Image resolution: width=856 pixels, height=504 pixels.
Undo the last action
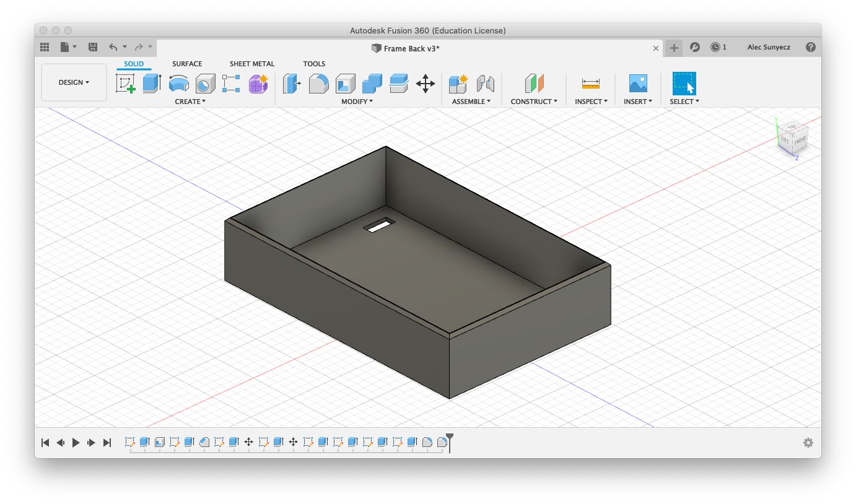(113, 47)
